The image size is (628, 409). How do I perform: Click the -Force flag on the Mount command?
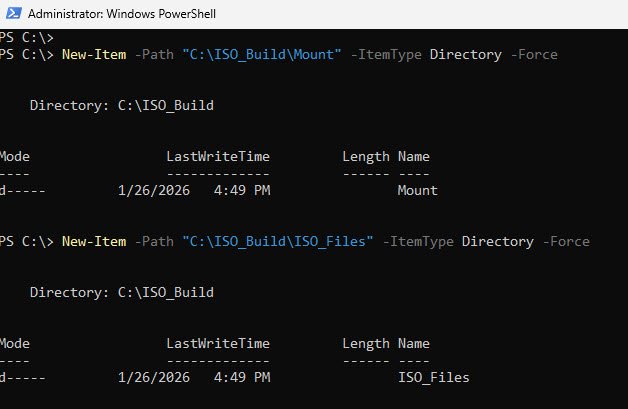click(x=534, y=54)
